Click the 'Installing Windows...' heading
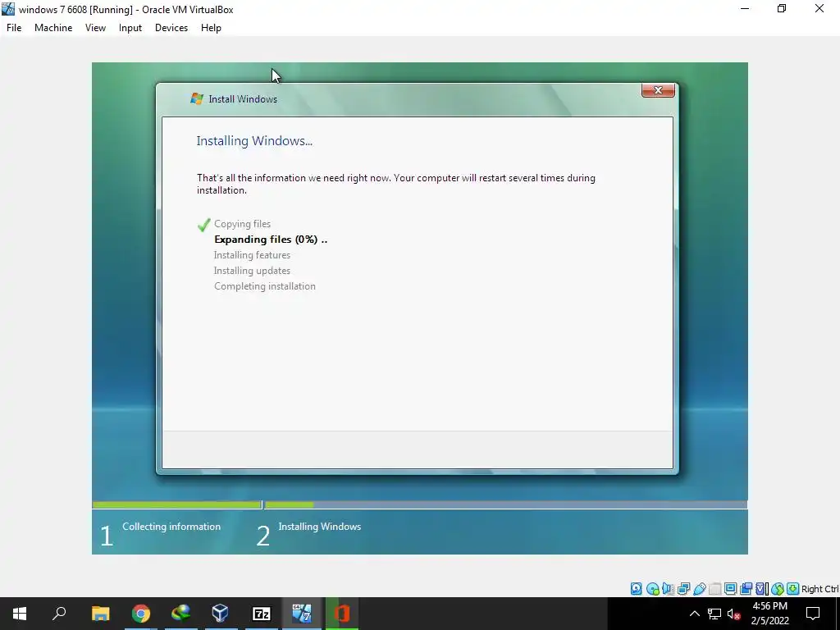840x630 pixels. click(x=254, y=141)
